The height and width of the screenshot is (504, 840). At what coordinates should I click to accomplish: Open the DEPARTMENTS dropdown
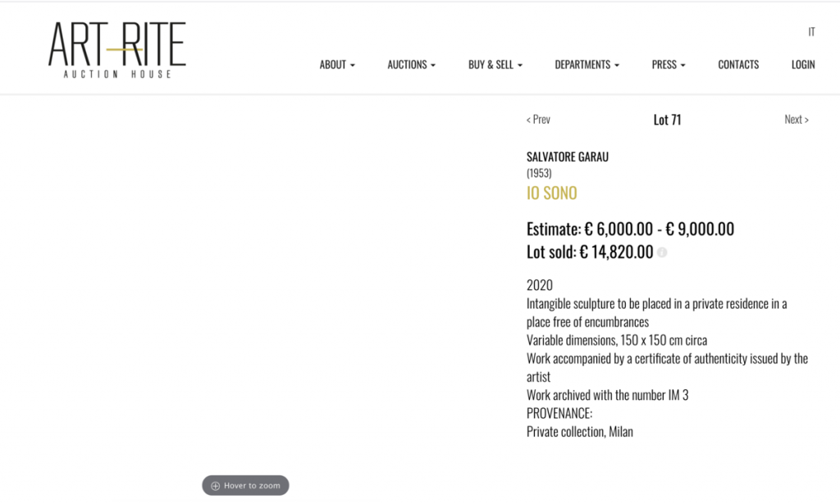pyautogui.click(x=587, y=65)
